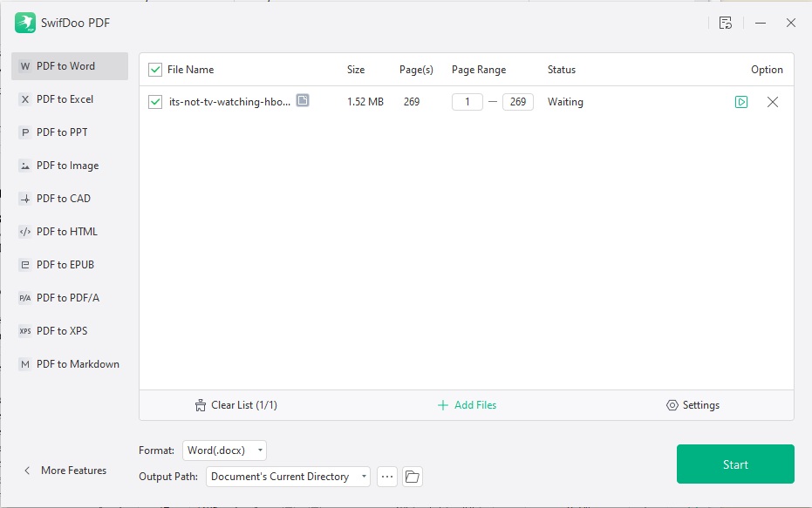
Task: Expand the Output Path directory dropdown
Action: [288, 477]
